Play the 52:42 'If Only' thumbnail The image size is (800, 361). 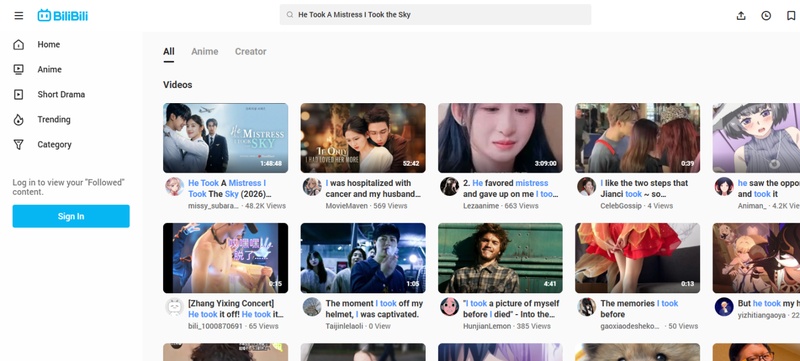tap(363, 138)
